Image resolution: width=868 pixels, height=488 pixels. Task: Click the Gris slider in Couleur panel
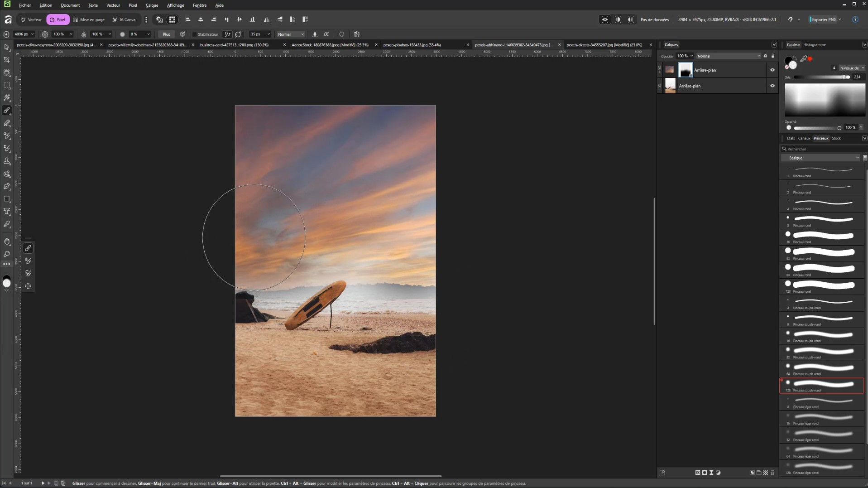(821, 77)
